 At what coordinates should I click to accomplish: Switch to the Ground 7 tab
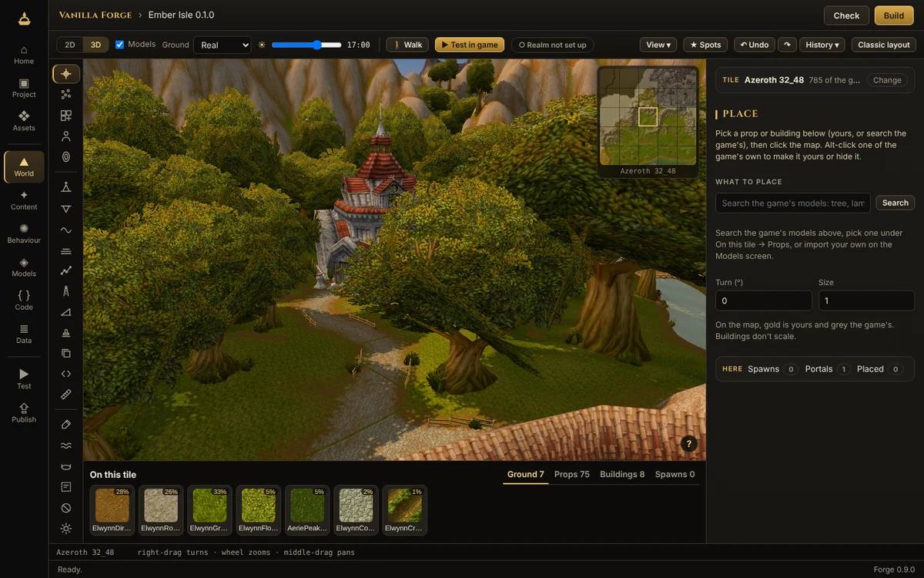[525, 475]
